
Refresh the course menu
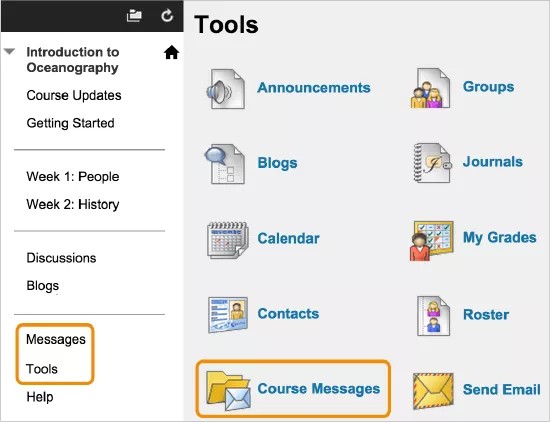[x=167, y=15]
